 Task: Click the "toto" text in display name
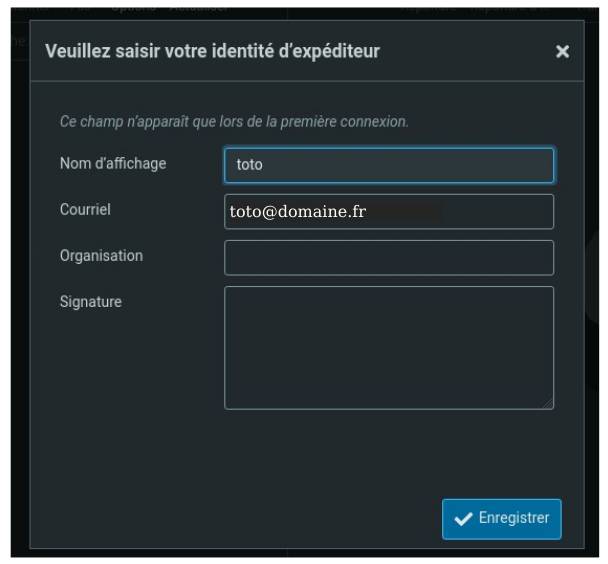pyautogui.click(x=249, y=165)
